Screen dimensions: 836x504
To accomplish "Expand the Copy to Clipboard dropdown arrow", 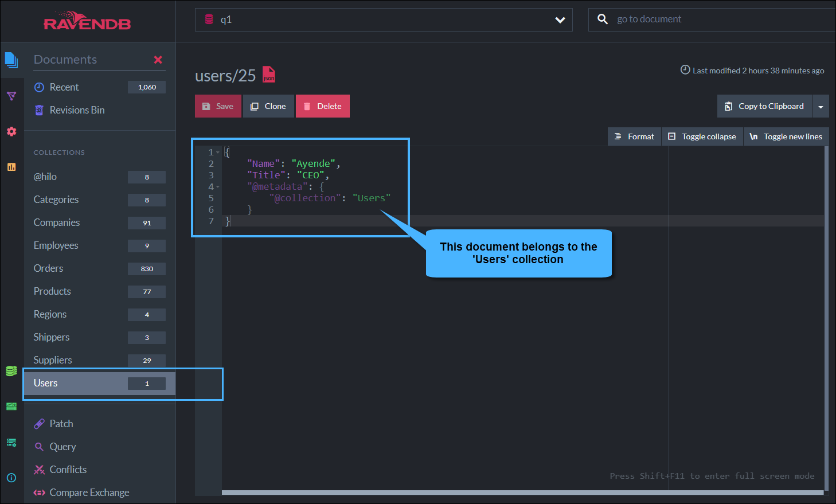I will tap(821, 106).
